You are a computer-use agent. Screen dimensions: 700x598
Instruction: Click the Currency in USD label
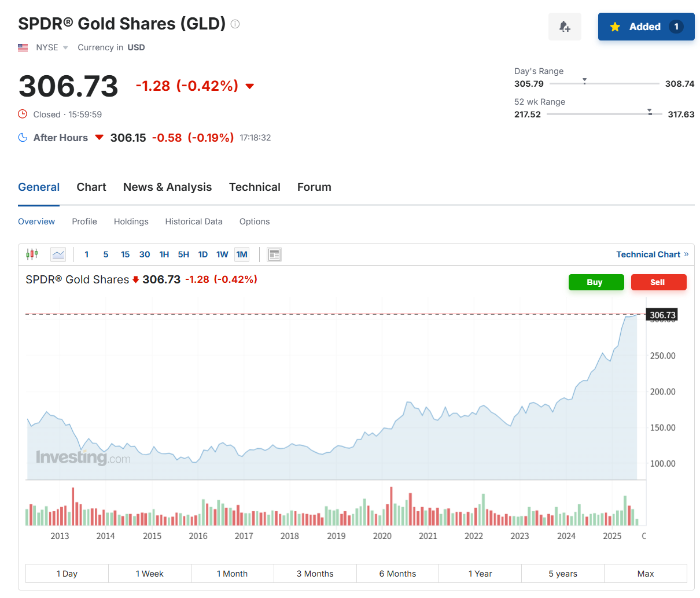point(111,47)
